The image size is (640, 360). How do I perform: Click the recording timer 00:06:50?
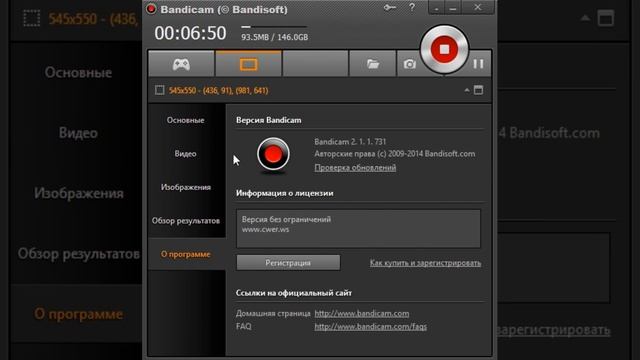[x=190, y=33]
